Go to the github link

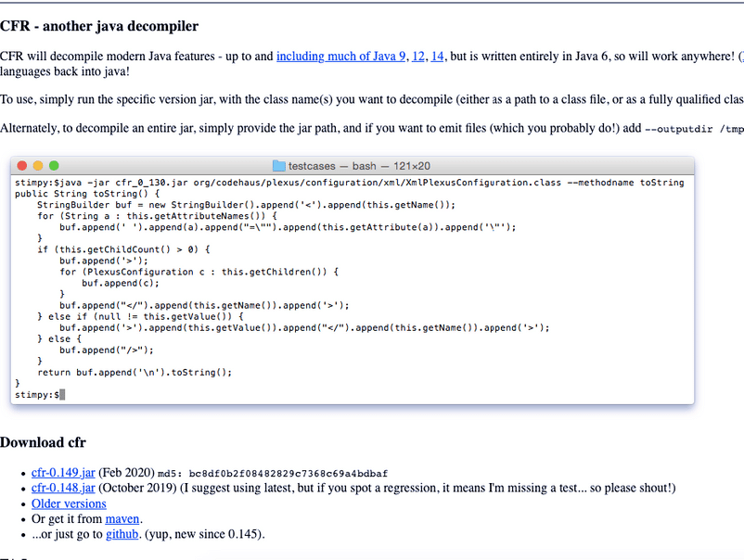click(122, 534)
